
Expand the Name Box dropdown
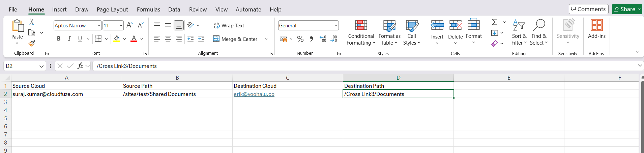pos(41,66)
